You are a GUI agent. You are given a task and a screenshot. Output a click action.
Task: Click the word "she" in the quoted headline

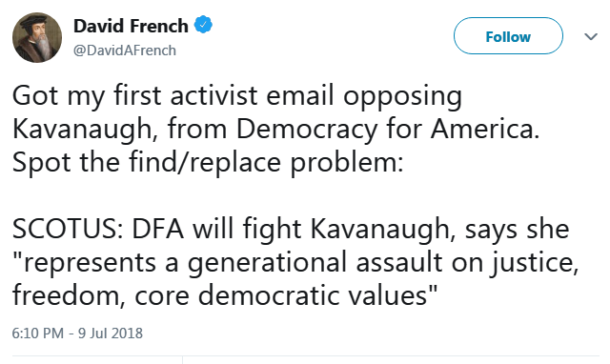pyautogui.click(x=548, y=229)
